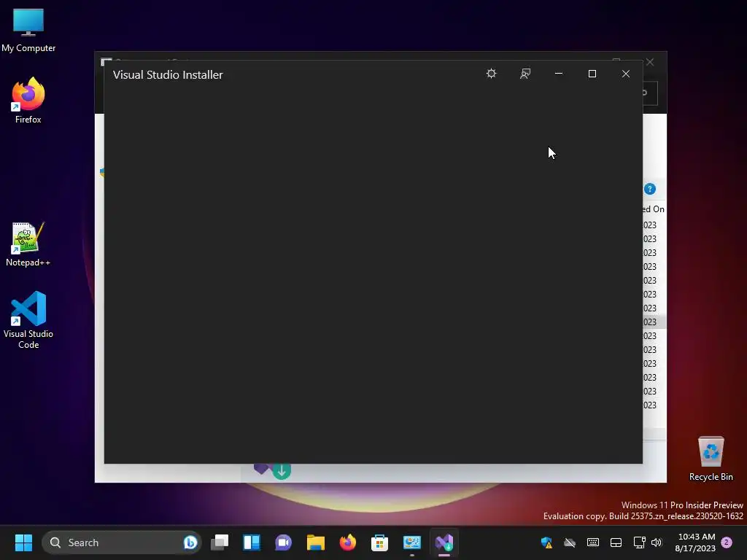Open Windows Security tray icon
The image size is (747, 560).
click(546, 542)
